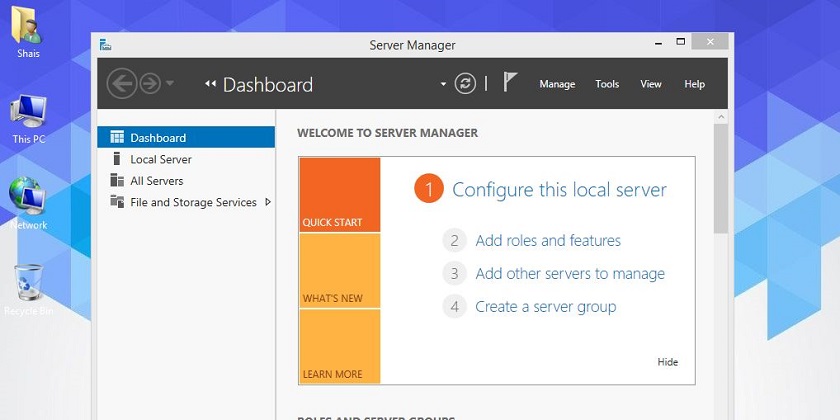Viewport: 840px width, 420px height.
Task: Close the Server Manager window
Action: pyautogui.click(x=710, y=41)
